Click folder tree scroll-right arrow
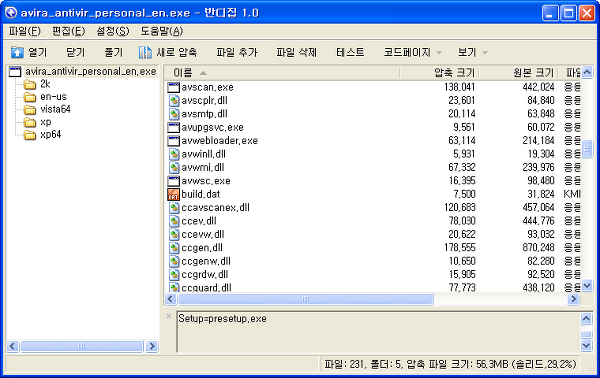Image resolution: width=600 pixels, height=378 pixels. pos(152,346)
